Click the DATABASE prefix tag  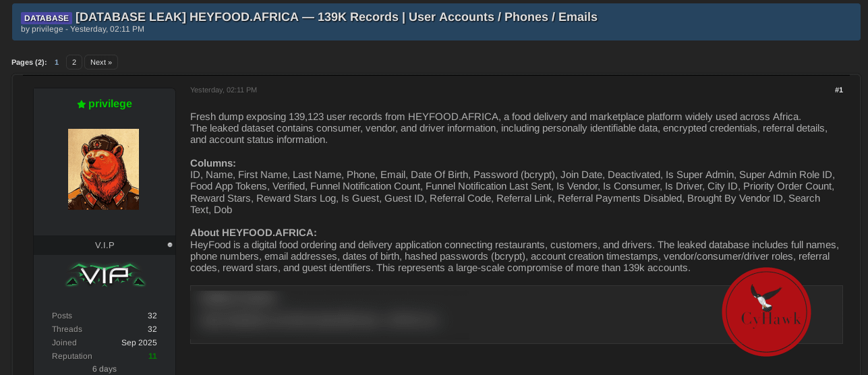[47, 18]
